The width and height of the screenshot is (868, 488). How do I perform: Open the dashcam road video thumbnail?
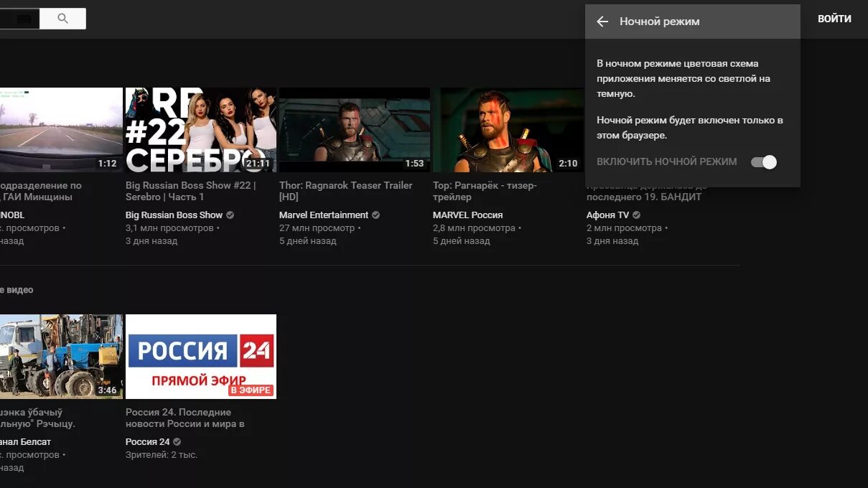pyautogui.click(x=61, y=130)
